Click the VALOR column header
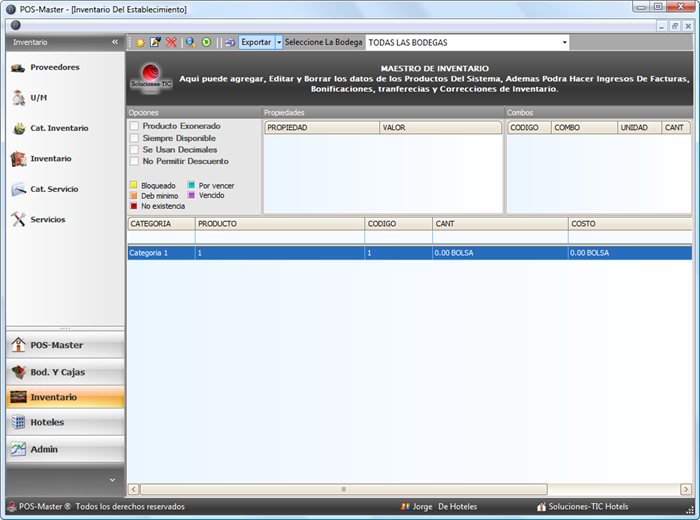 pyautogui.click(x=441, y=128)
